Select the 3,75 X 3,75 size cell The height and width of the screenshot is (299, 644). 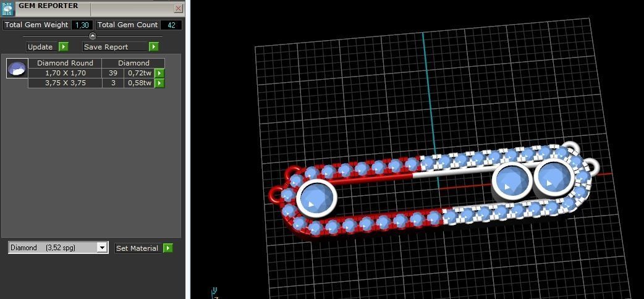(x=65, y=83)
